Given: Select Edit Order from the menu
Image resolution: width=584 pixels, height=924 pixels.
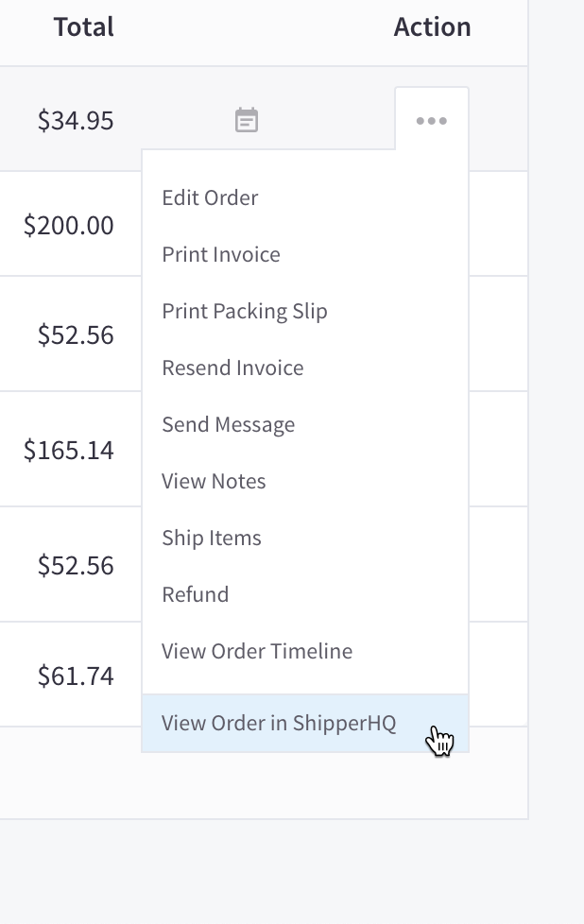Looking at the screenshot, I should pyautogui.click(x=210, y=197).
